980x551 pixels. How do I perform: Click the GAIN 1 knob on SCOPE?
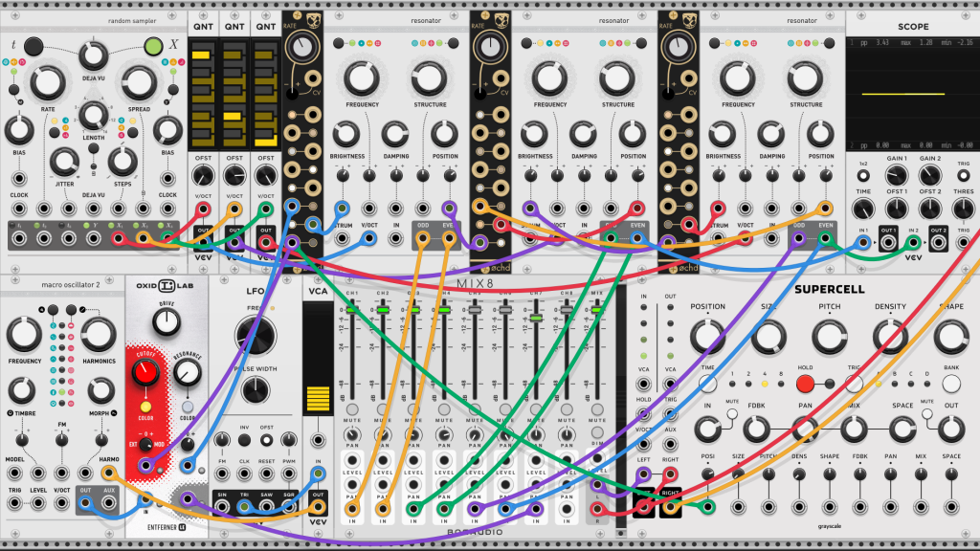click(896, 176)
